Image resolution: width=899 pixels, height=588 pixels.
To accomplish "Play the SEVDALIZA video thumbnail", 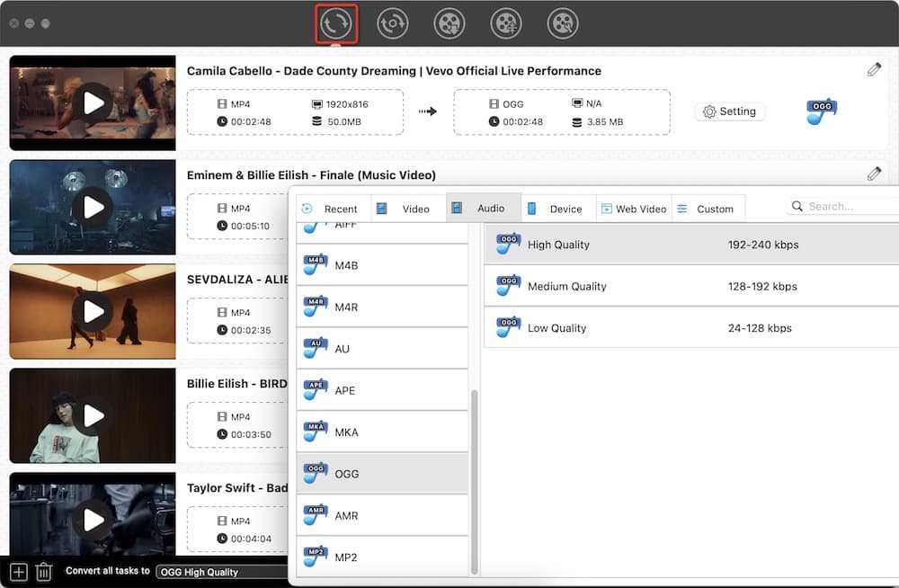I will pos(93,311).
